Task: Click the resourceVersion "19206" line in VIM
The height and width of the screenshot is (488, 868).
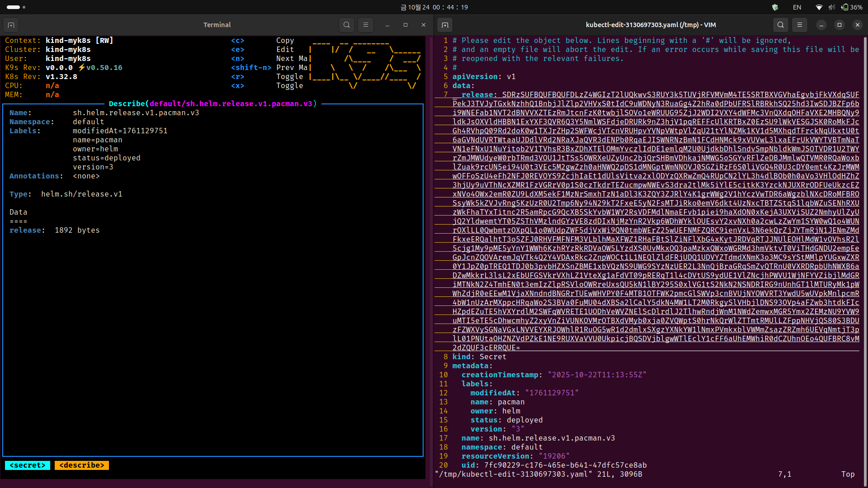Action: point(516,456)
